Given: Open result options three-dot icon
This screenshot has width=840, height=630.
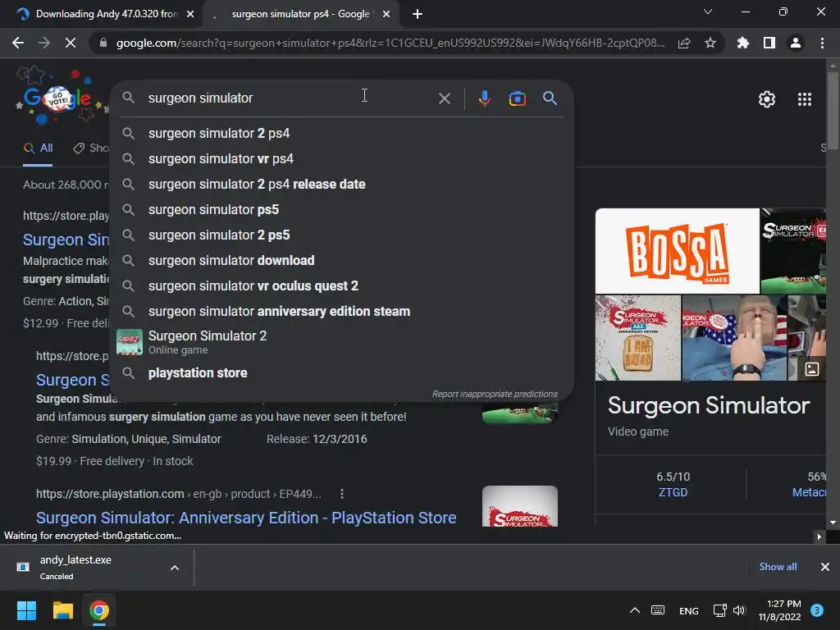Looking at the screenshot, I should 342,493.
